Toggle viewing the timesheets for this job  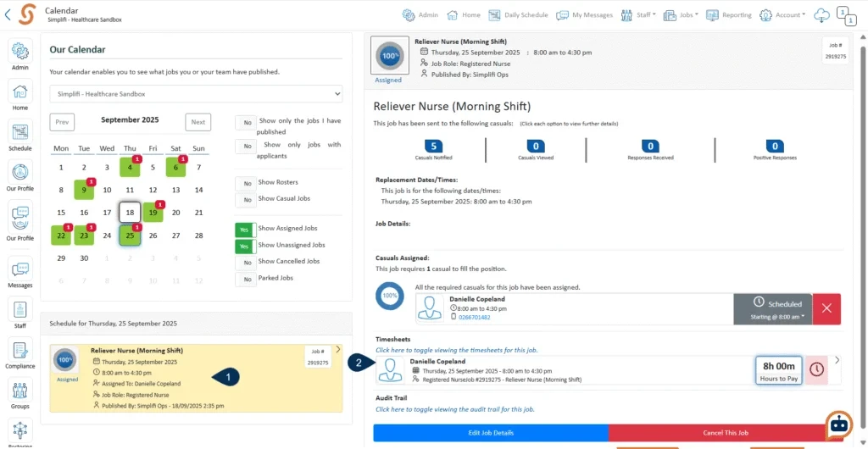(457, 350)
